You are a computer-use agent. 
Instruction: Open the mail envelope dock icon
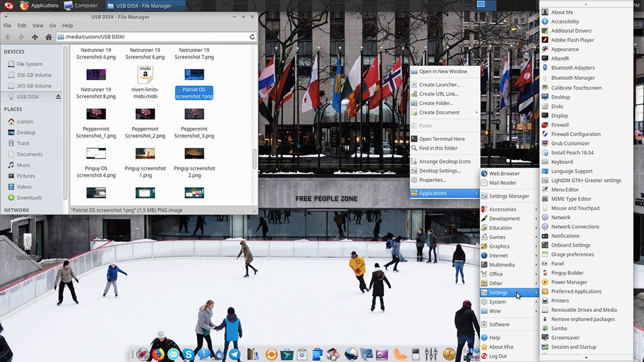click(173, 354)
